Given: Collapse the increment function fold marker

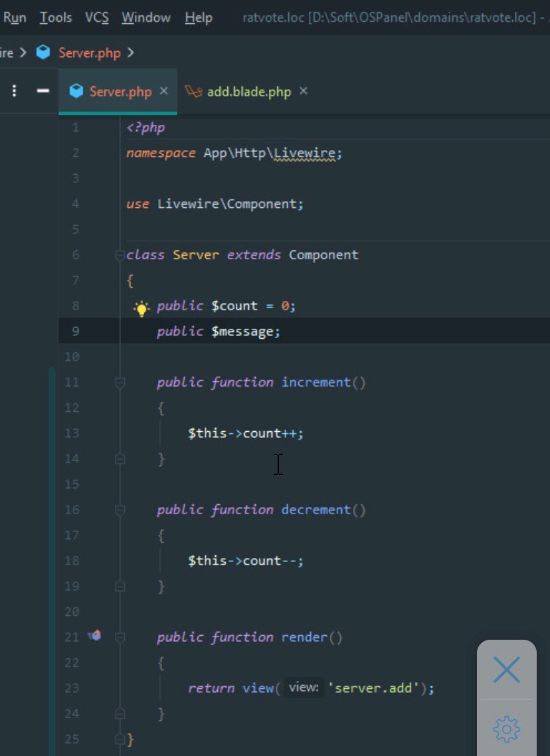Looking at the screenshot, I should (x=120, y=383).
